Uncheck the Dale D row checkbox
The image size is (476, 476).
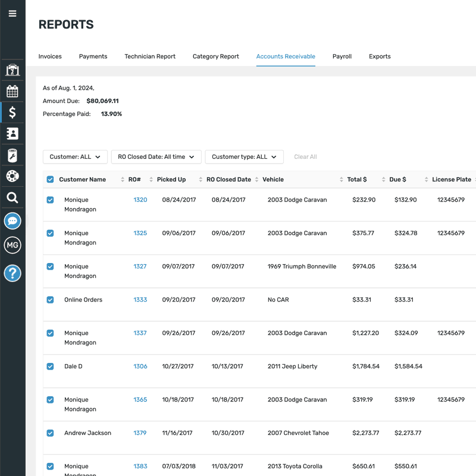pos(50,366)
